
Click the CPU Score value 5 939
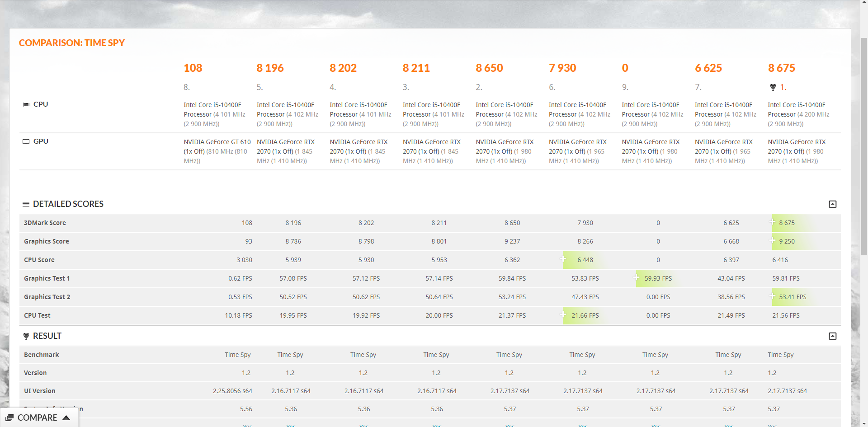click(x=293, y=260)
